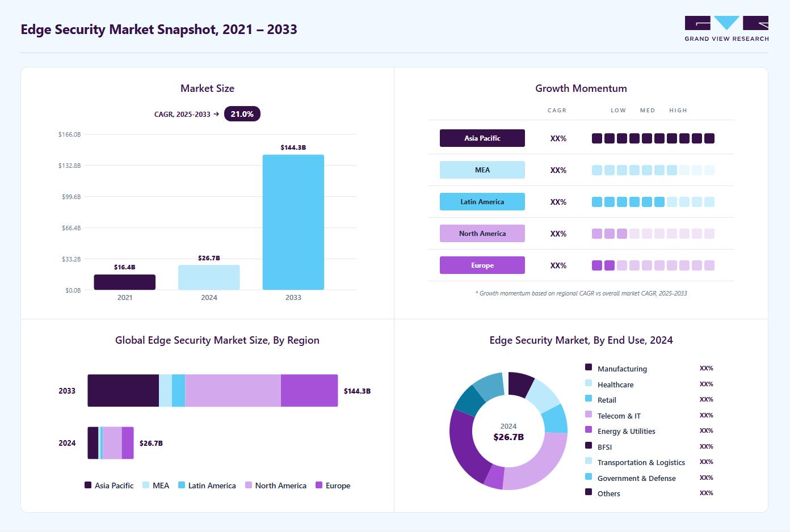
Task: Click the Latin America momentum indicator squares
Action: pyautogui.click(x=653, y=202)
